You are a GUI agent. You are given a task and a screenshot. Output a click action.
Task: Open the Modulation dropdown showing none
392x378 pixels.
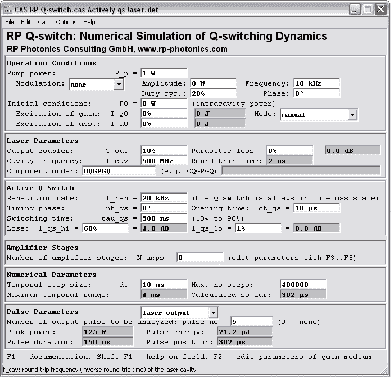96,84
